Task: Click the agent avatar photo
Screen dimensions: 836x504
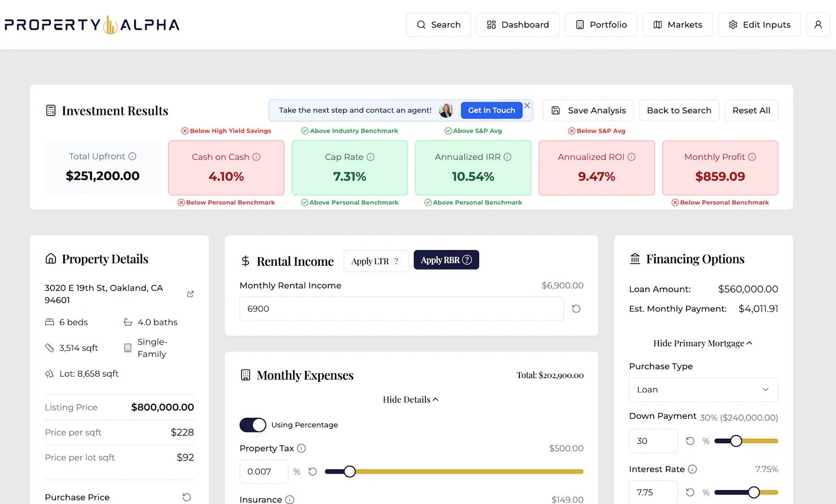Action: (x=446, y=110)
